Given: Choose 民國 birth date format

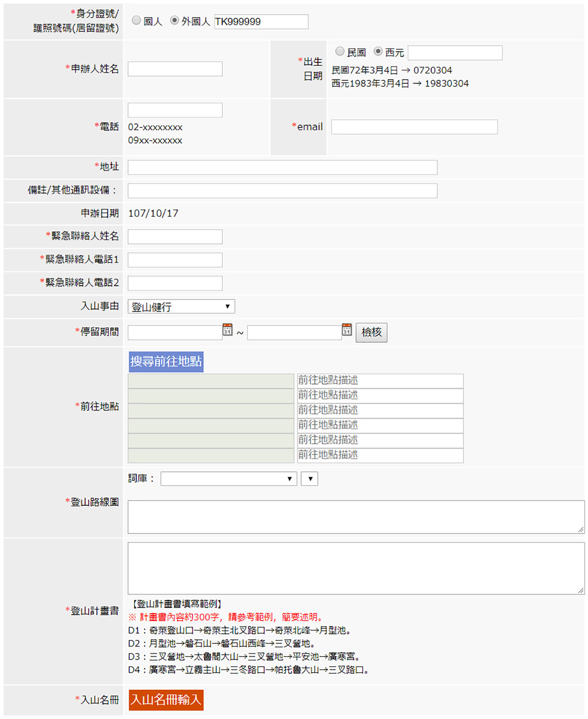Looking at the screenshot, I should click(340, 51).
